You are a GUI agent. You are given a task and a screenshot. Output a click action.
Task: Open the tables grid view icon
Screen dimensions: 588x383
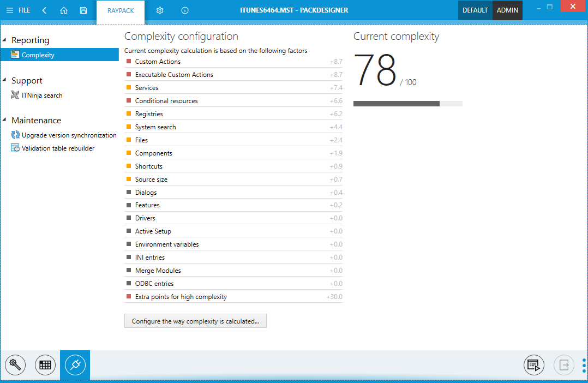click(x=45, y=365)
